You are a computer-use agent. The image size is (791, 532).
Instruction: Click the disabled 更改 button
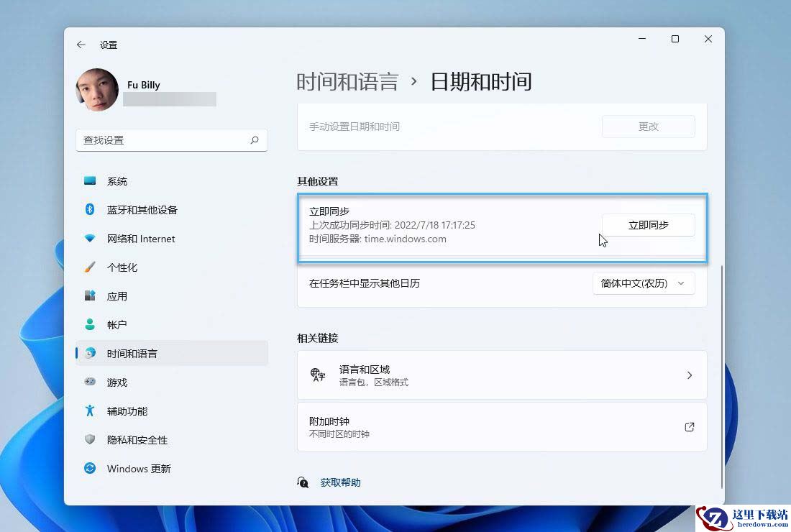pyautogui.click(x=648, y=127)
